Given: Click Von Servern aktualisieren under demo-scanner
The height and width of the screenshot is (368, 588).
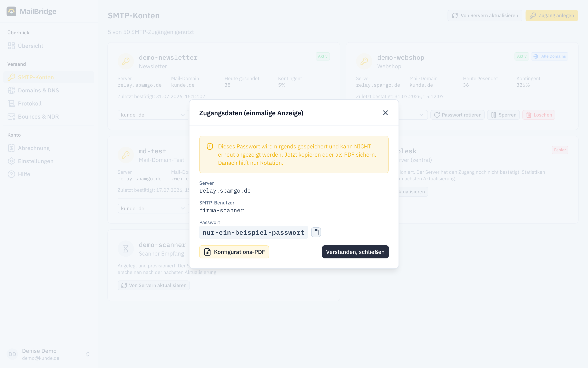Looking at the screenshot, I should point(154,285).
